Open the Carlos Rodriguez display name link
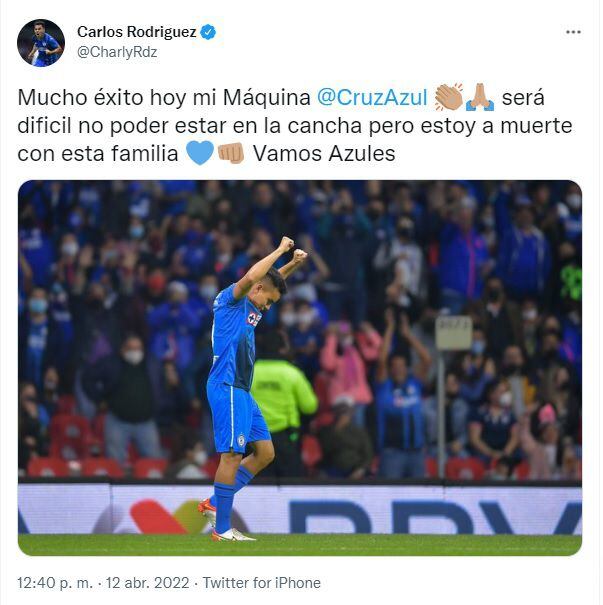603x605 pixels. (137, 32)
